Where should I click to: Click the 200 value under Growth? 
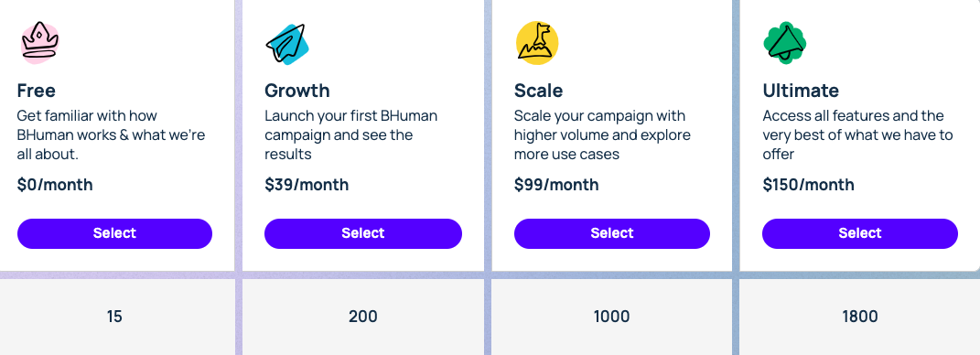(x=363, y=317)
